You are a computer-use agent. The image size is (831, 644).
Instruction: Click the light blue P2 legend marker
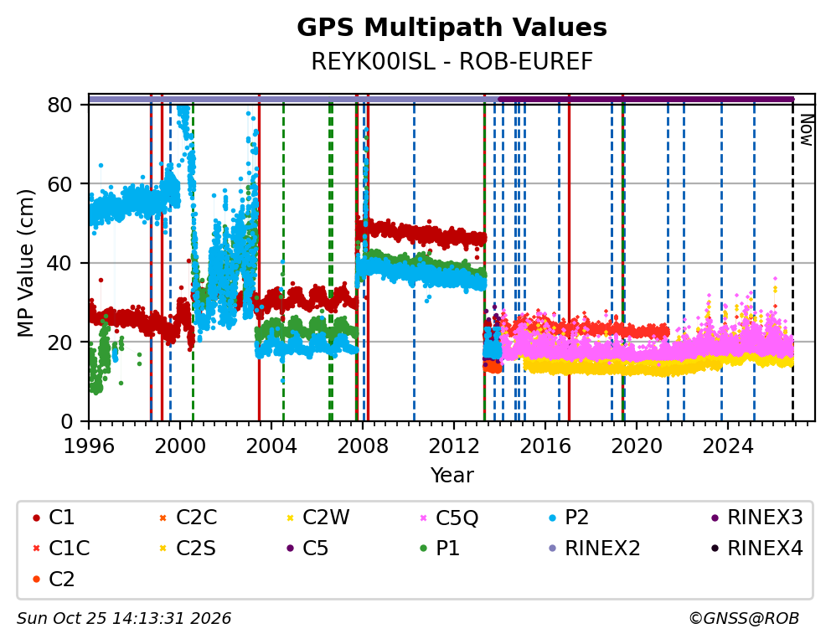(553, 518)
